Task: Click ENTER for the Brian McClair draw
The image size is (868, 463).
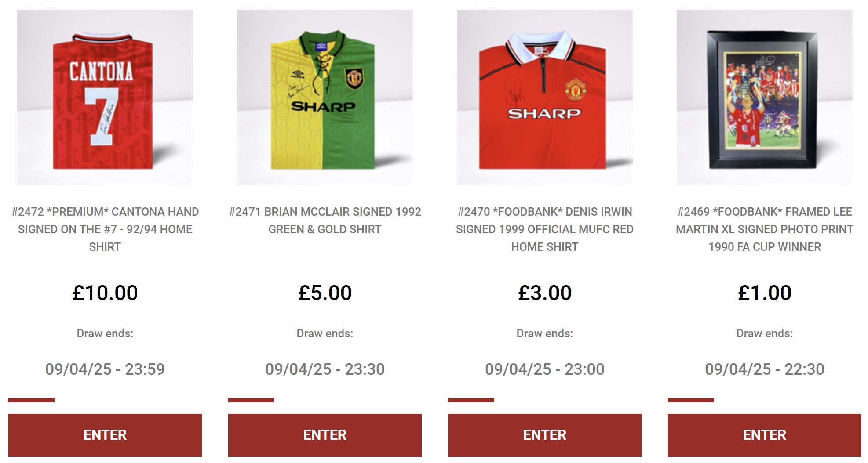Action: click(x=325, y=435)
